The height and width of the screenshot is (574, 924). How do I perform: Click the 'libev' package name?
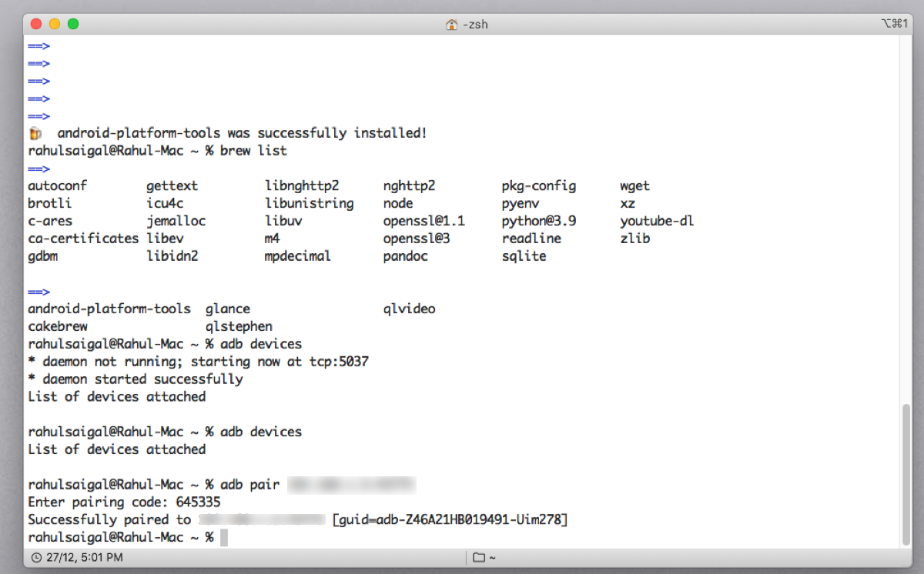tap(165, 239)
